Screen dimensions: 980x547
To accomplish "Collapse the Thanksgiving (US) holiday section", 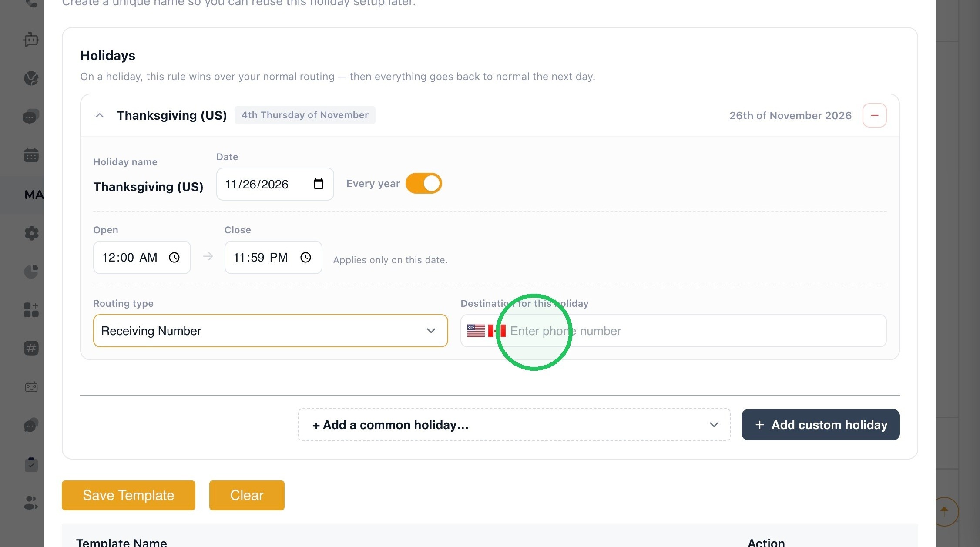I will pos(99,115).
